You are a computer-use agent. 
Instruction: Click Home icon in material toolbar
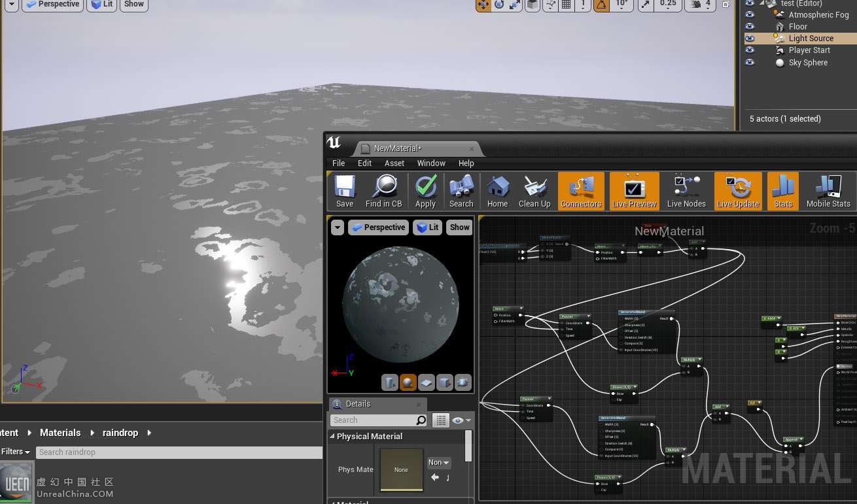point(497,191)
